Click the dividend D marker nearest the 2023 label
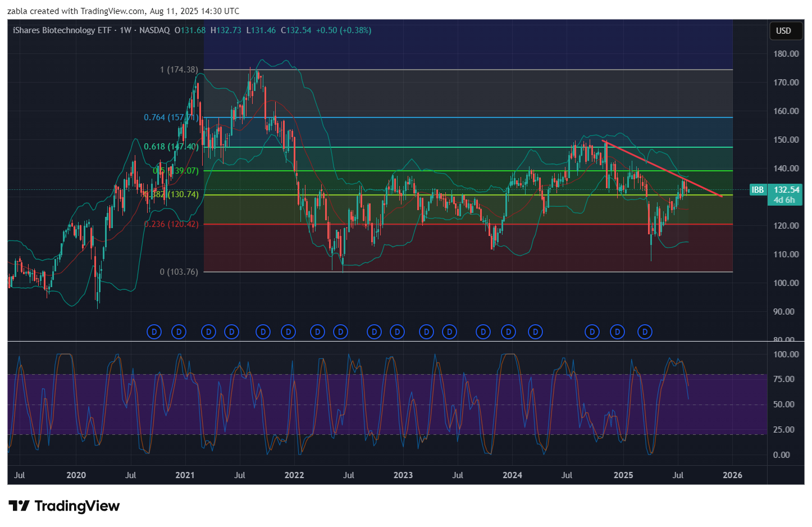812x527 pixels. coord(398,332)
